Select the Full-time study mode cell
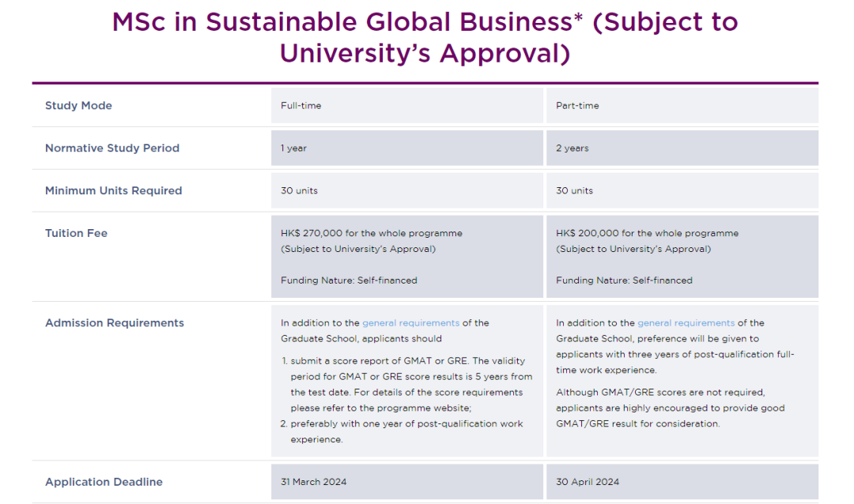 pyautogui.click(x=301, y=106)
